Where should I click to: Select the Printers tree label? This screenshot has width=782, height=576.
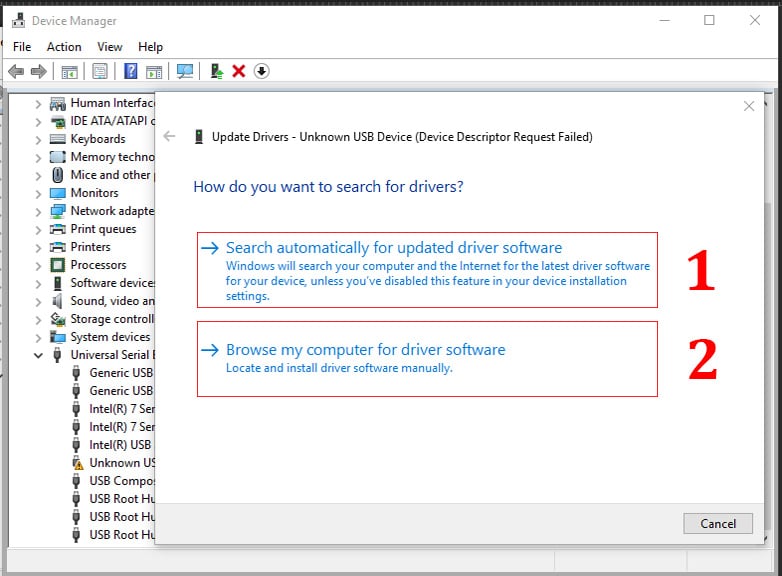pyautogui.click(x=90, y=247)
